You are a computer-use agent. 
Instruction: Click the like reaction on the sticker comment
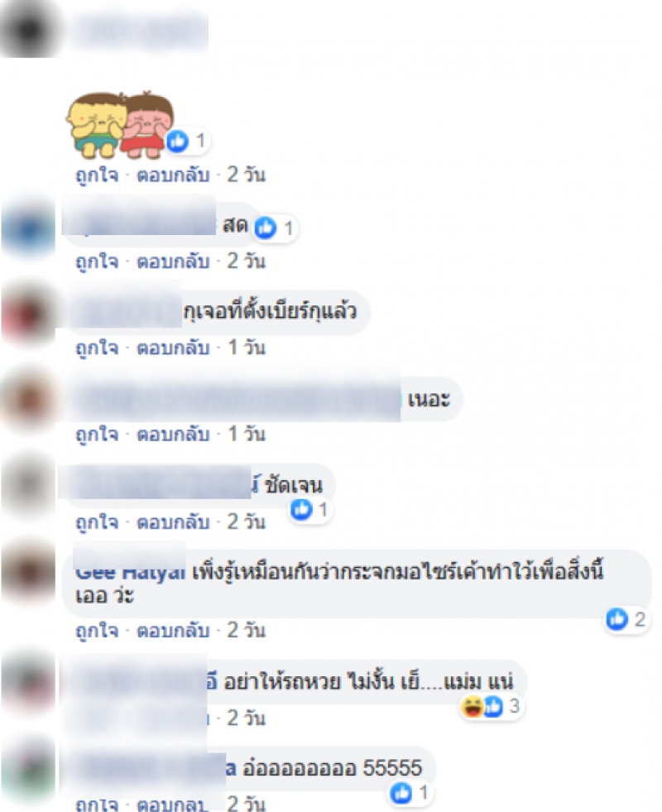point(187,141)
